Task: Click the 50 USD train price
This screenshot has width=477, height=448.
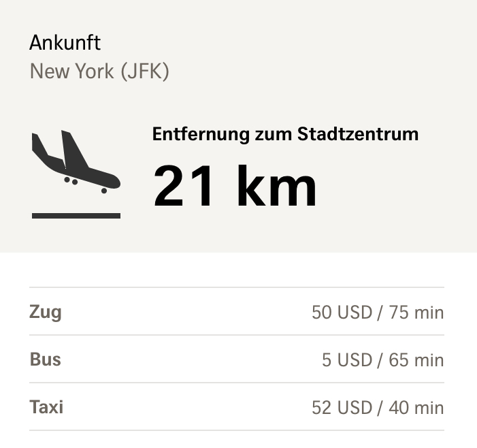Action: 342,313
